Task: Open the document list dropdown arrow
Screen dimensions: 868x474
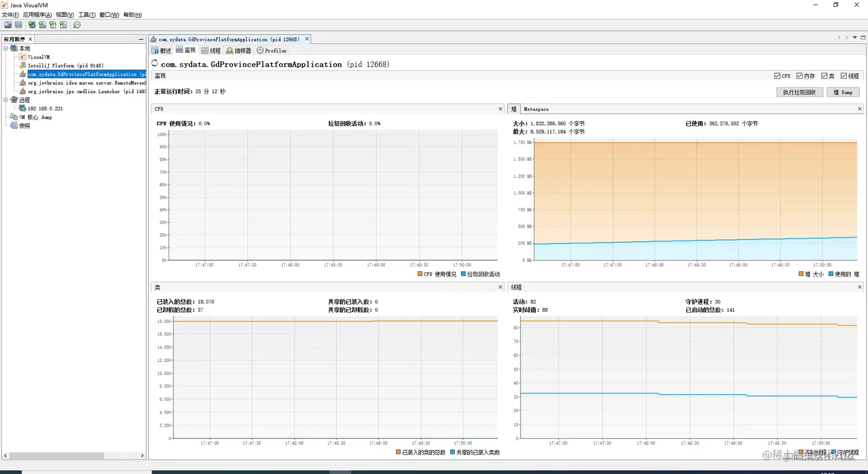Action: 855,38
